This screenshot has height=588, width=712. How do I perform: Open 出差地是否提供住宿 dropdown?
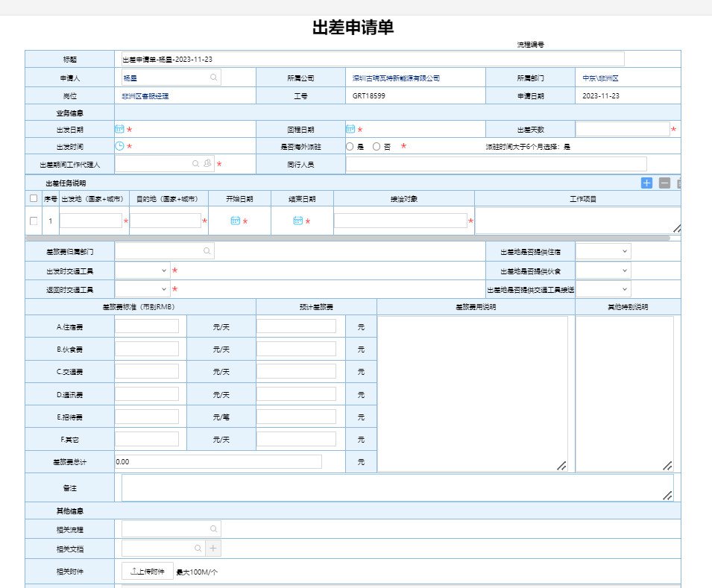coord(603,251)
